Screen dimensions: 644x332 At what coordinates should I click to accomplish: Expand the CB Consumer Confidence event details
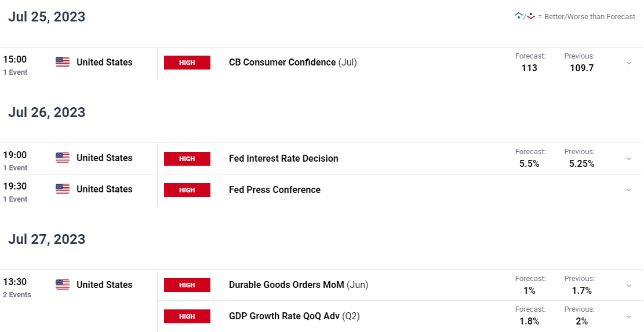(x=629, y=63)
